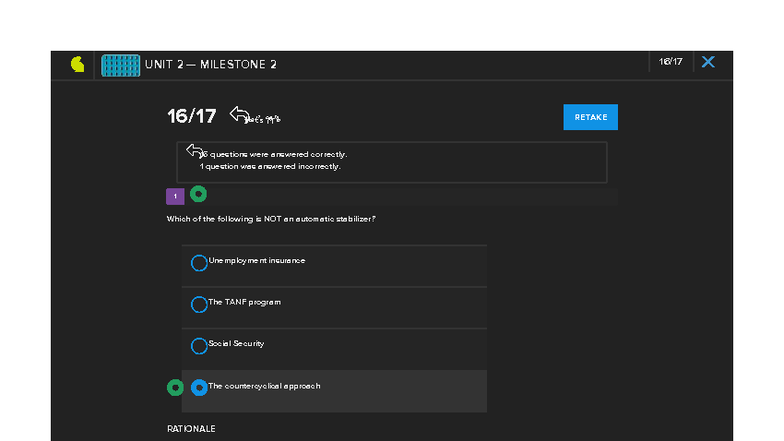The height and width of the screenshot is (441, 784).
Task: Click the 16/17 score in top bar
Action: coord(670,62)
